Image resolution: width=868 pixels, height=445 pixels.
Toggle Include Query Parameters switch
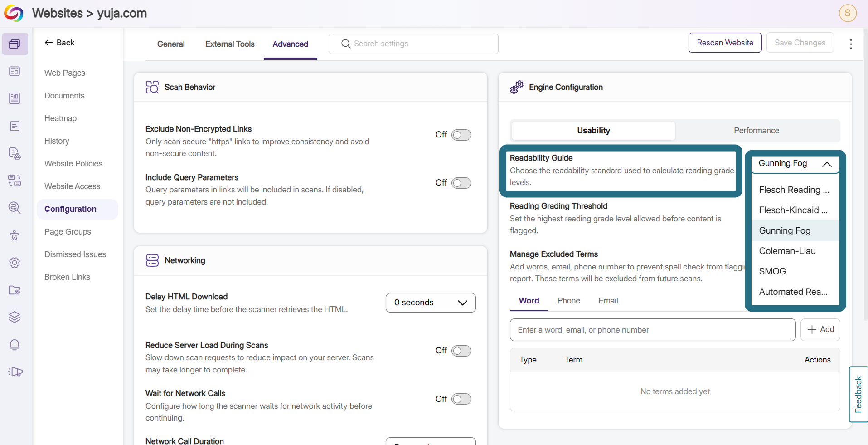(x=461, y=183)
